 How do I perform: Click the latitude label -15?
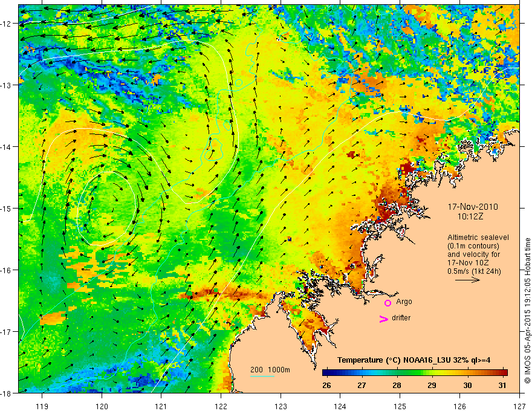pyautogui.click(x=6, y=208)
